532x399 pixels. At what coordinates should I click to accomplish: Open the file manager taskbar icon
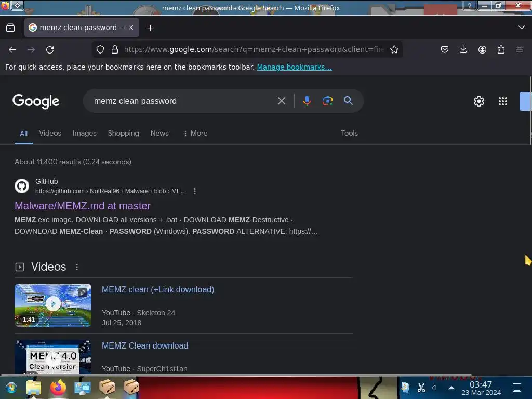tap(34, 388)
